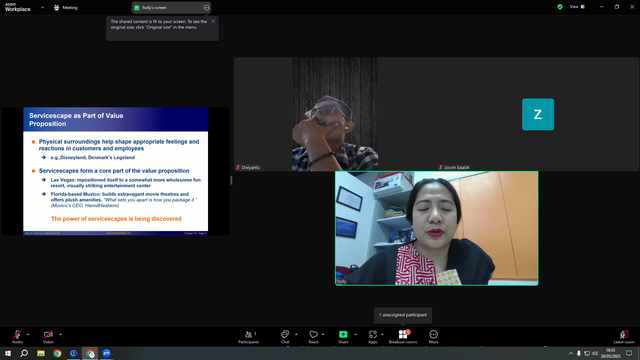Viewport: 640px width, 360px height.
Task: Click the tray microphone icon
Action: pos(579,353)
